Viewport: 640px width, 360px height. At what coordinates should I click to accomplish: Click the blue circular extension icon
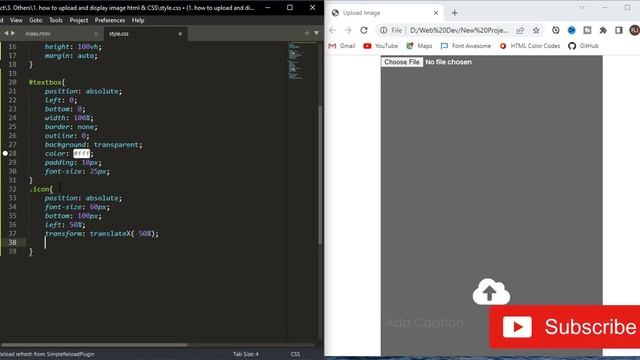click(571, 30)
